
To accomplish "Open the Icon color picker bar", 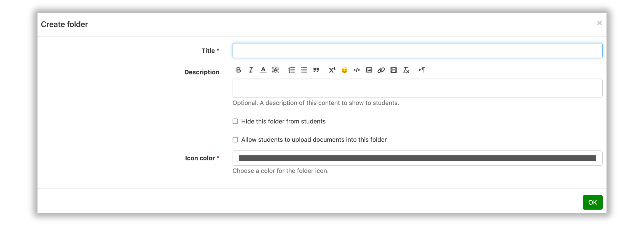I will (417, 158).
